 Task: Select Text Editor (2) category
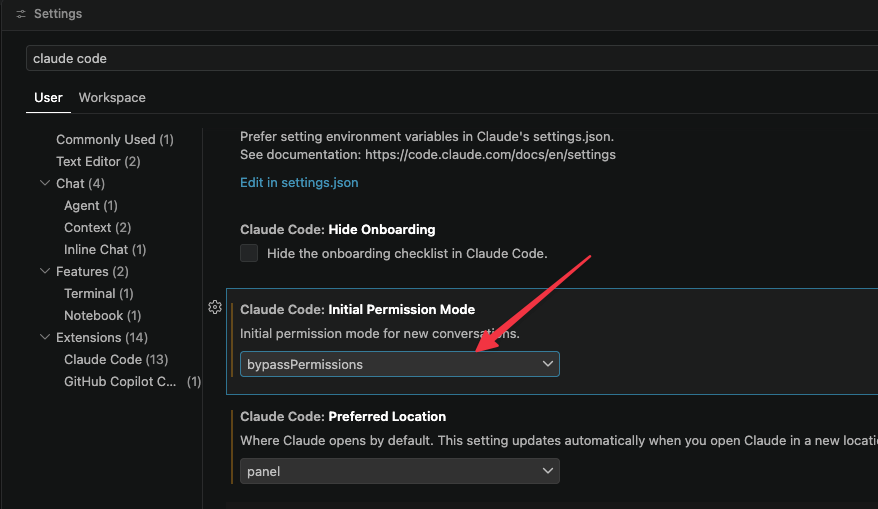98,161
